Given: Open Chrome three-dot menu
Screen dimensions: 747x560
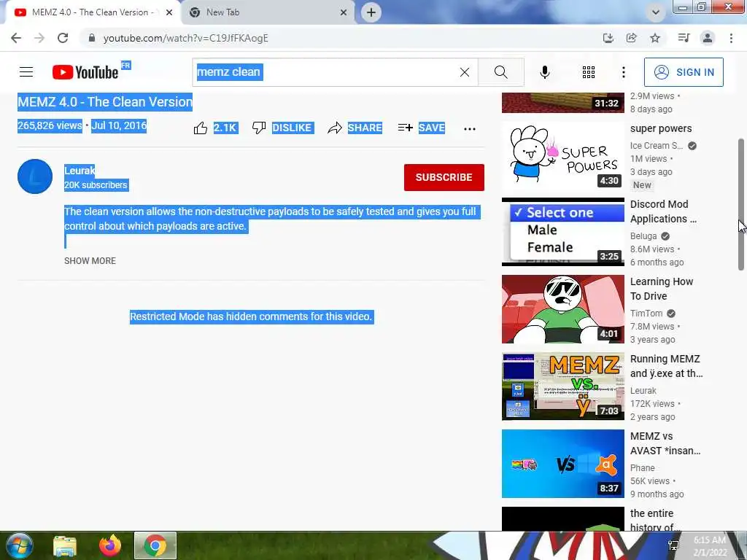Looking at the screenshot, I should pyautogui.click(x=731, y=38).
